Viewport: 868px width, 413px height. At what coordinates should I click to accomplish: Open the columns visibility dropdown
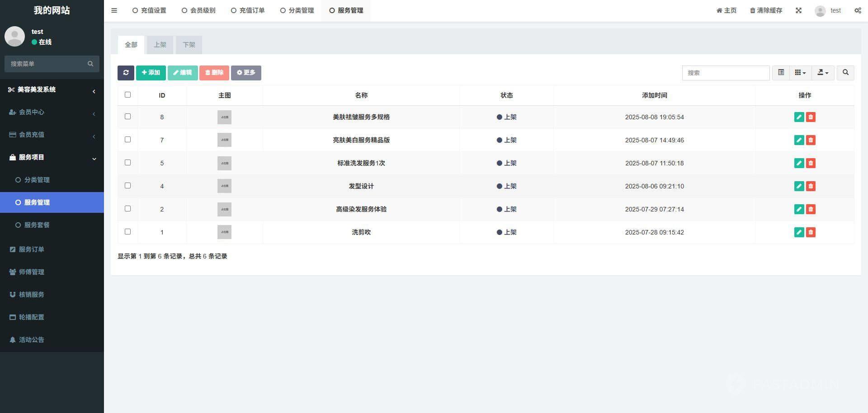[x=800, y=73]
